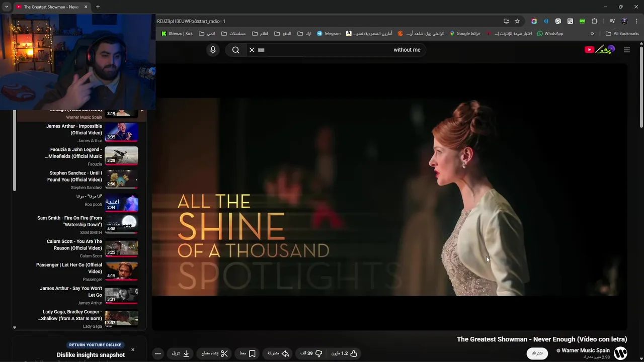Click the Subscribe (اشتراك) button
The height and width of the screenshot is (362, 644).
click(x=537, y=353)
